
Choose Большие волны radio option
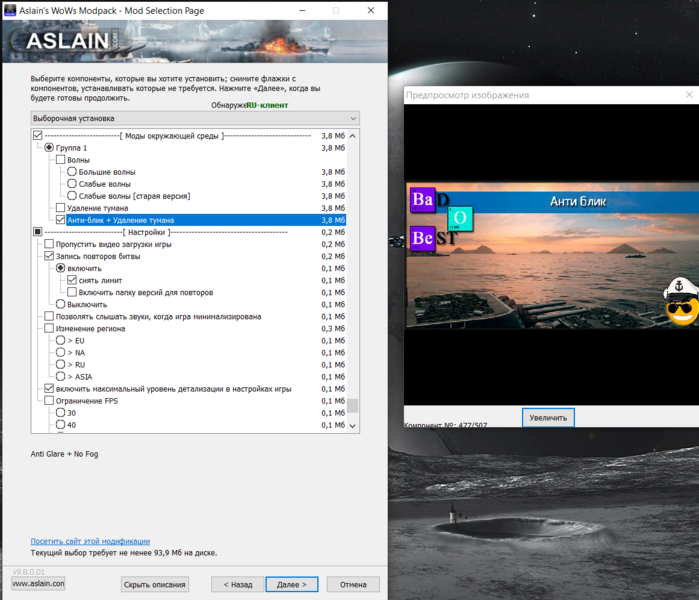click(x=72, y=172)
